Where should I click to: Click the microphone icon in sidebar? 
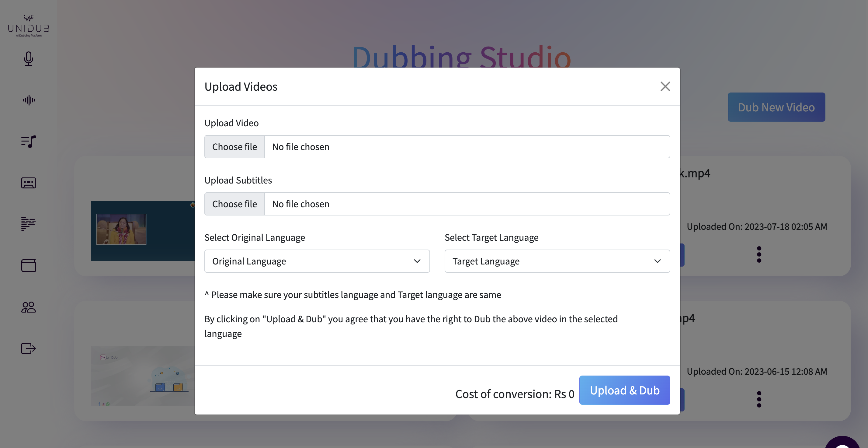coord(29,59)
